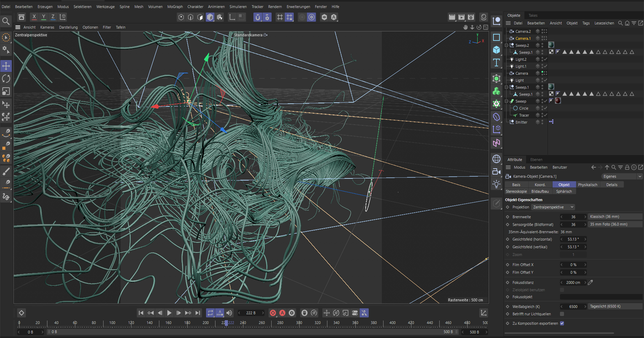The image size is (644, 338).
Task: Collapse the Sweep tree node
Action: pyautogui.click(x=506, y=101)
